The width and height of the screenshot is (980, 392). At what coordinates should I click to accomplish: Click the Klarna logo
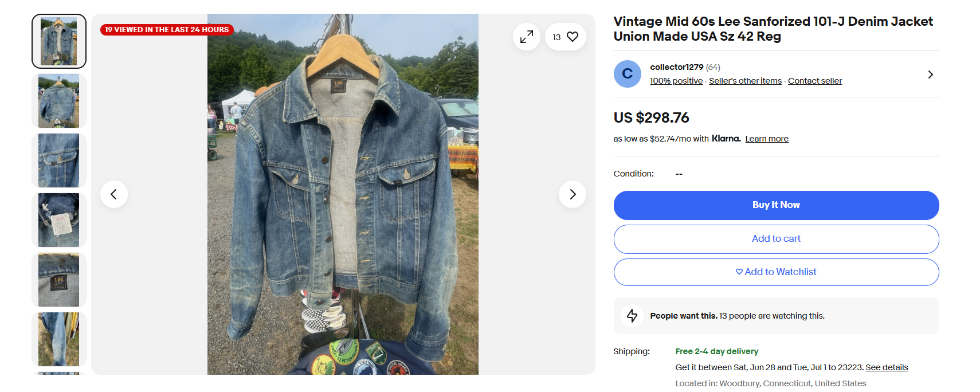725,138
